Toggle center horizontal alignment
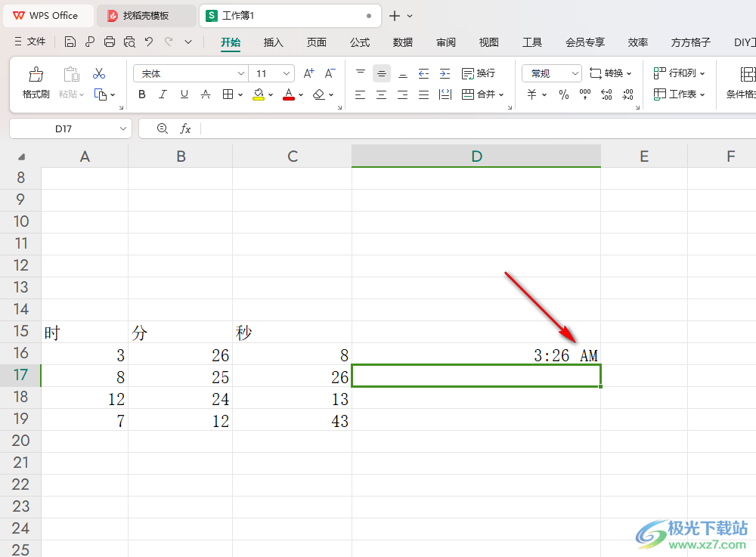Viewport: 756px width, 557px height. pyautogui.click(x=381, y=94)
